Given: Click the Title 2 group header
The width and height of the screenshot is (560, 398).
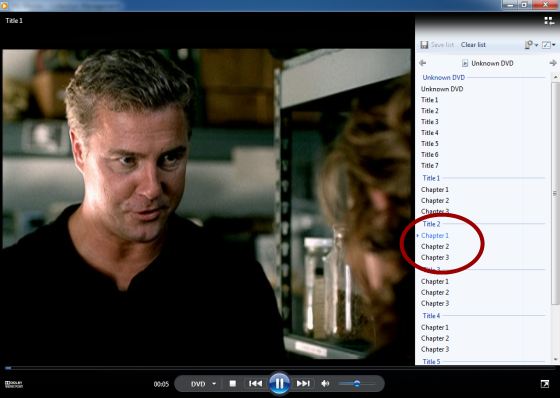Looking at the screenshot, I should 431,224.
